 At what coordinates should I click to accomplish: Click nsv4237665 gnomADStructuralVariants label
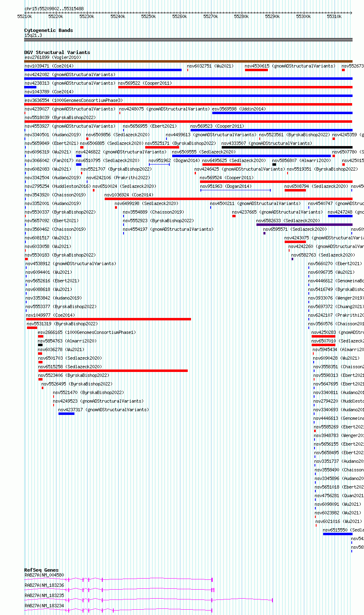click(x=277, y=212)
